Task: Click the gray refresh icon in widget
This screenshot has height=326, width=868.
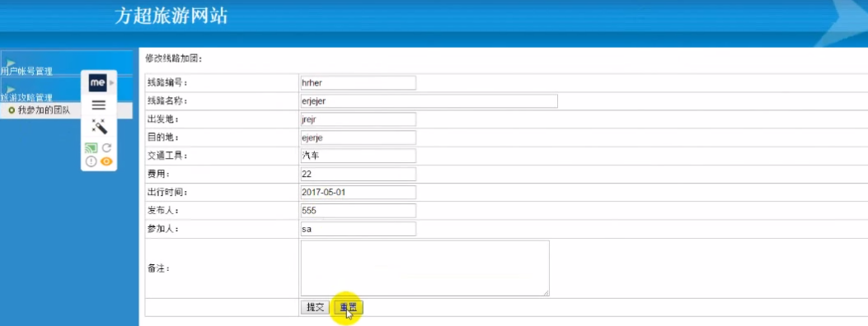Action: coord(107,148)
